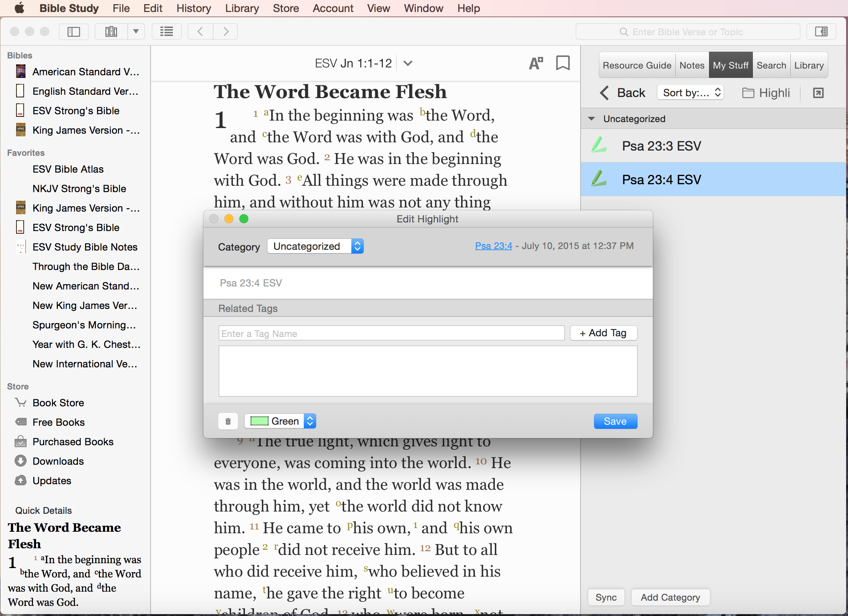Open the History menu

[x=194, y=8]
